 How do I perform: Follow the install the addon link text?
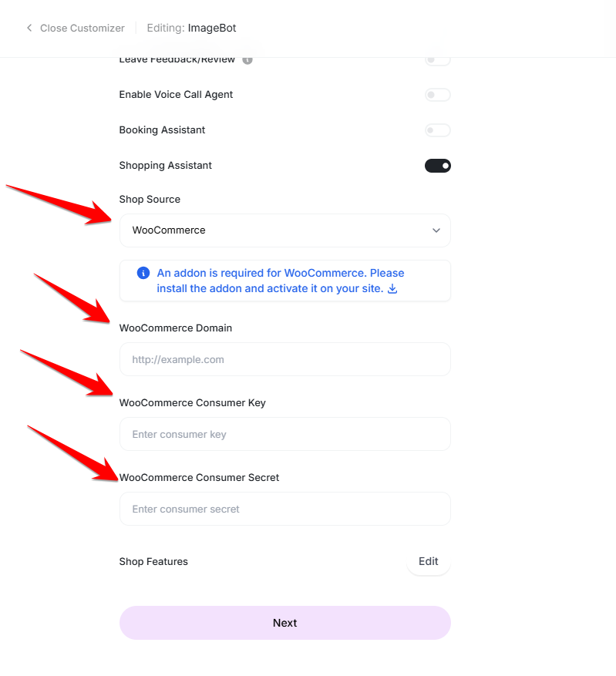[x=269, y=288]
